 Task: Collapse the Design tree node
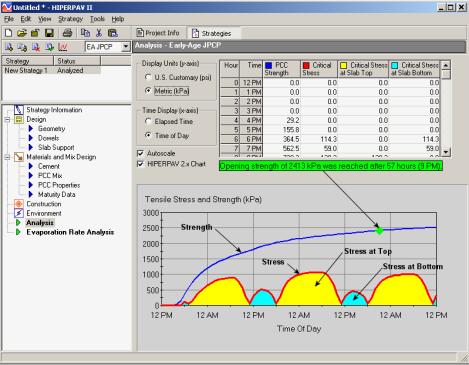7,119
